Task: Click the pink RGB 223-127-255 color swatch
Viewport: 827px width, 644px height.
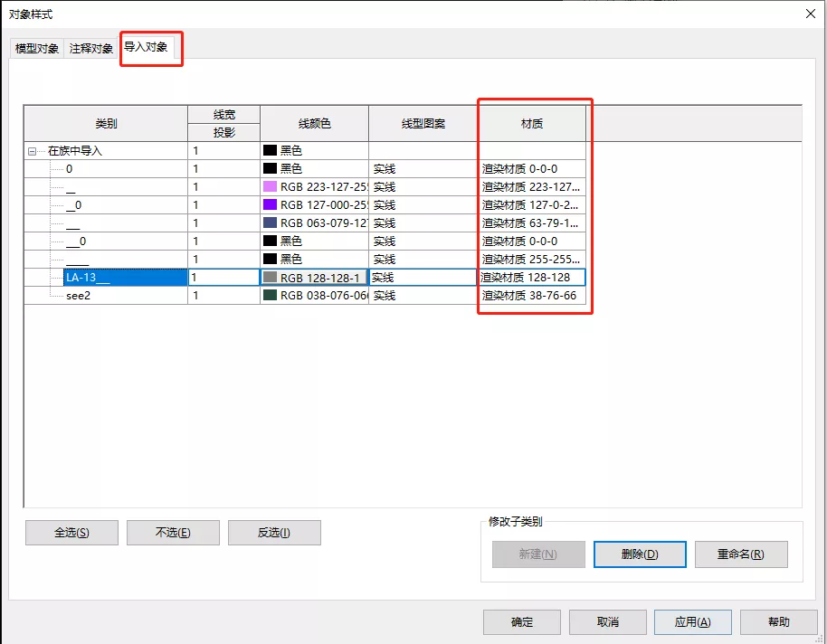Action: (x=270, y=187)
